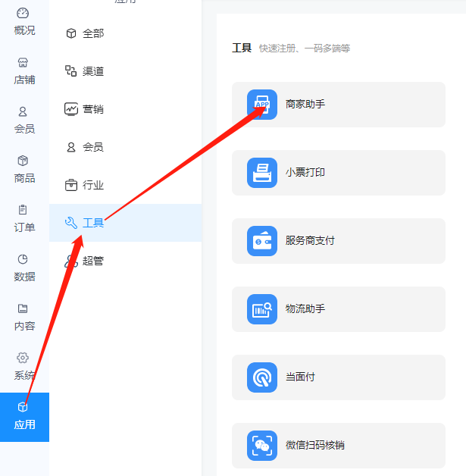
Task: Select the 行业 app category
Action: (x=125, y=185)
